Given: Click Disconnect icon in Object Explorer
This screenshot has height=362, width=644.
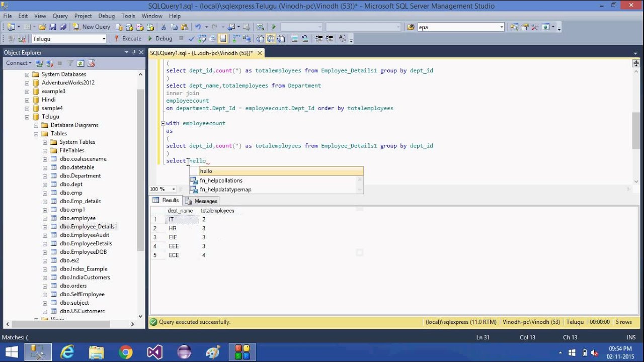Looking at the screenshot, I should [x=50, y=63].
